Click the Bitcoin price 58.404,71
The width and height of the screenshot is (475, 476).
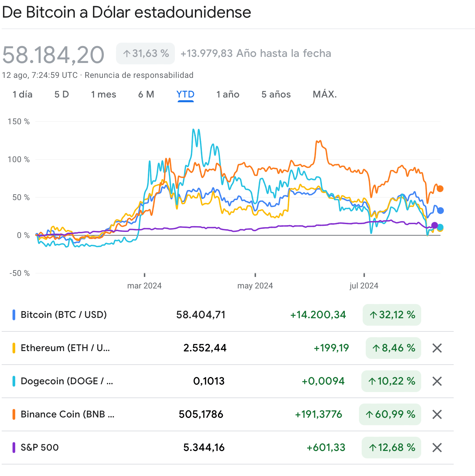pyautogui.click(x=201, y=315)
